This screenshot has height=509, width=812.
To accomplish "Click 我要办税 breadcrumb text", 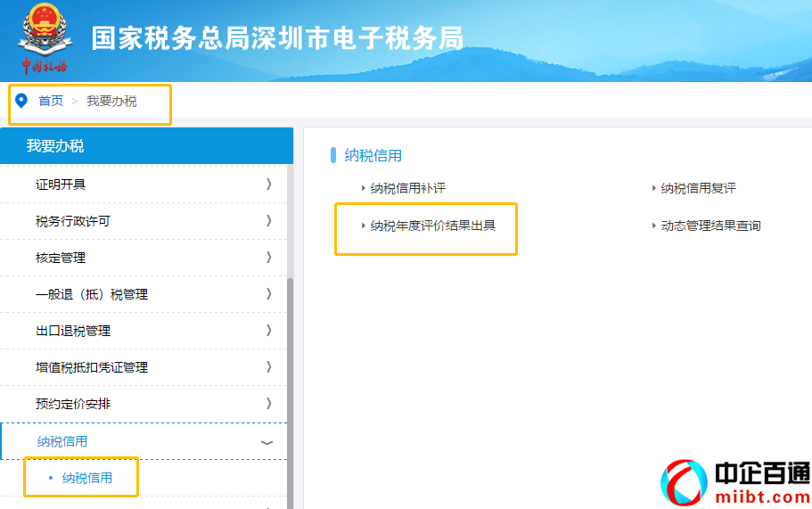I will tap(111, 101).
